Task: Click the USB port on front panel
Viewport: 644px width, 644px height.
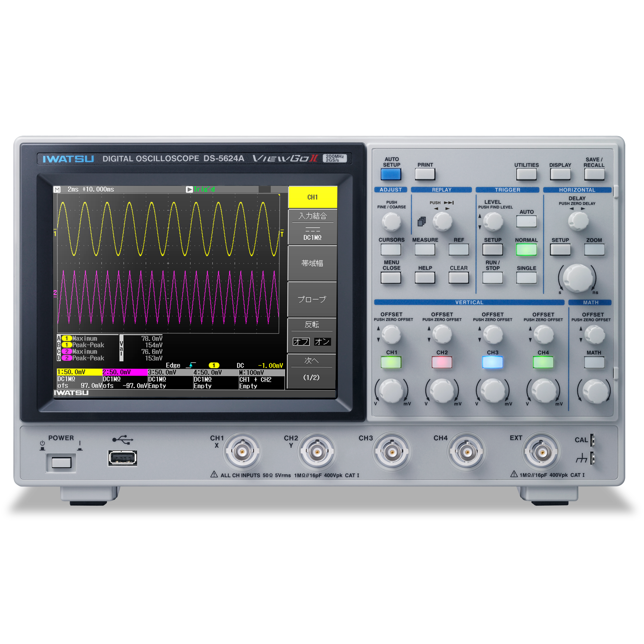Action: click(x=123, y=458)
